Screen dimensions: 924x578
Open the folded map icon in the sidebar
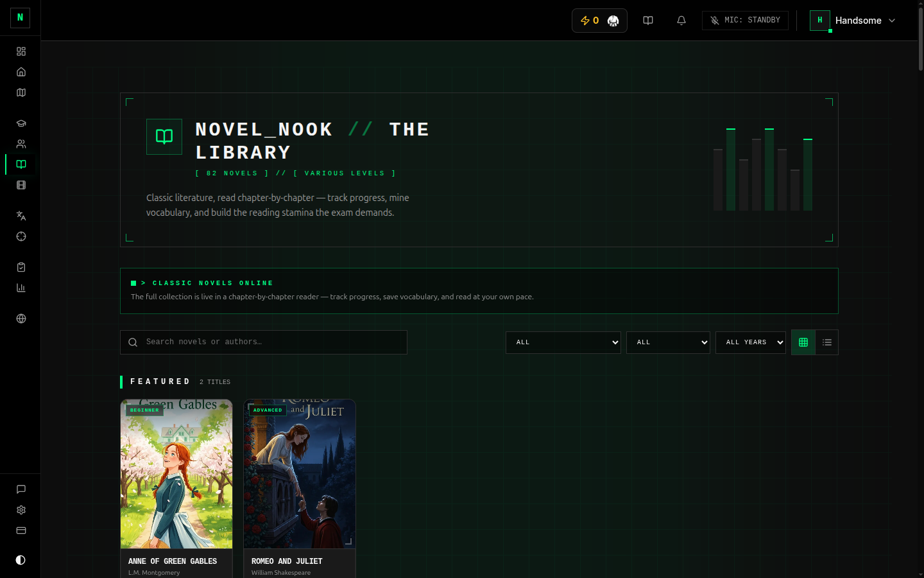pyautogui.click(x=21, y=92)
